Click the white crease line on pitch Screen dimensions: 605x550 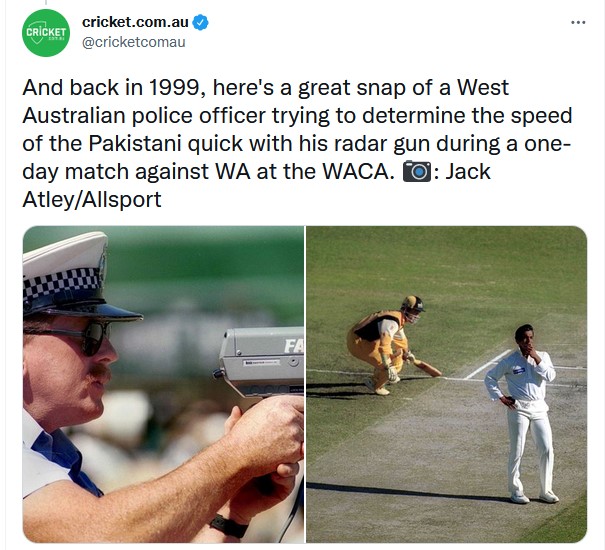[488, 365]
